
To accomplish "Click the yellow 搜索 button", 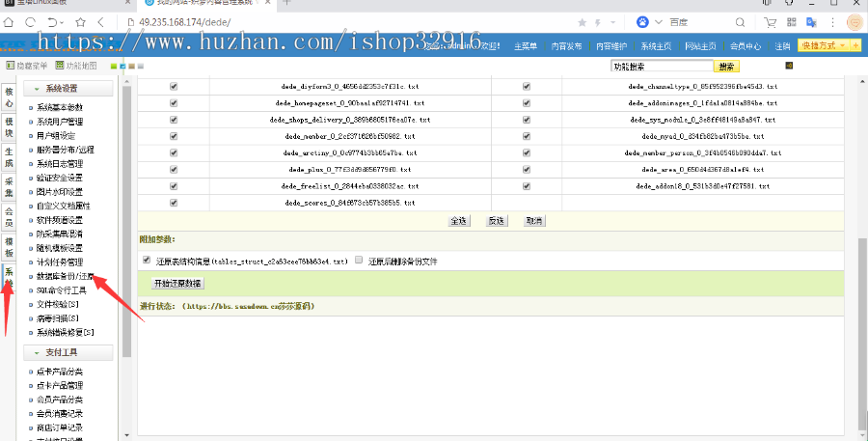I will [x=726, y=67].
